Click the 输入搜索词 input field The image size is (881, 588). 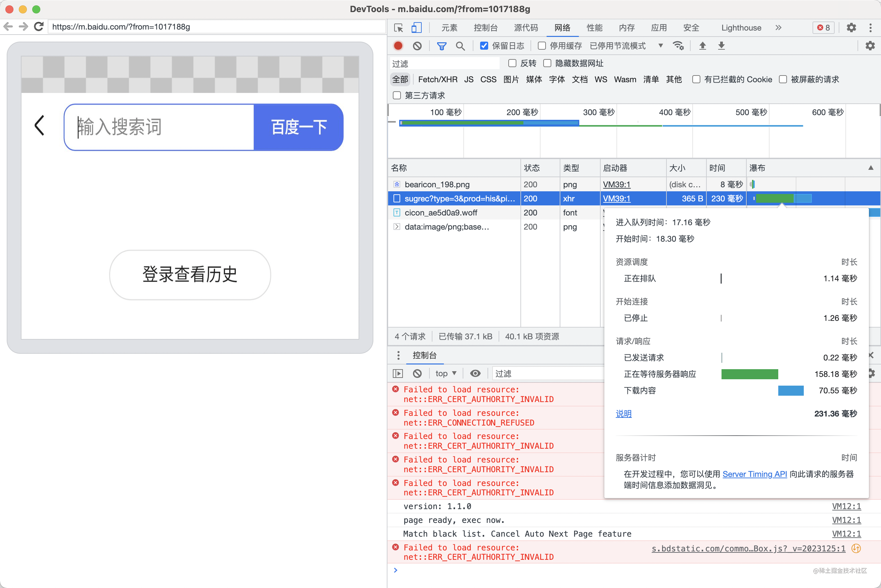point(160,127)
